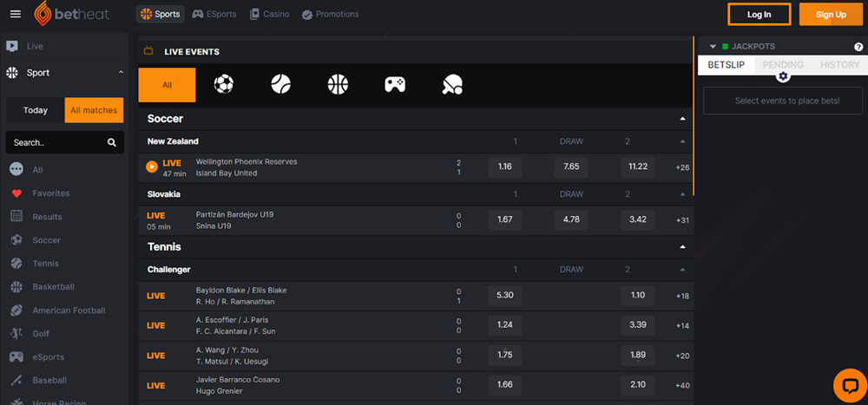This screenshot has height=405, width=868.
Task: Filter live events by tennis ball icon
Action: click(x=280, y=84)
